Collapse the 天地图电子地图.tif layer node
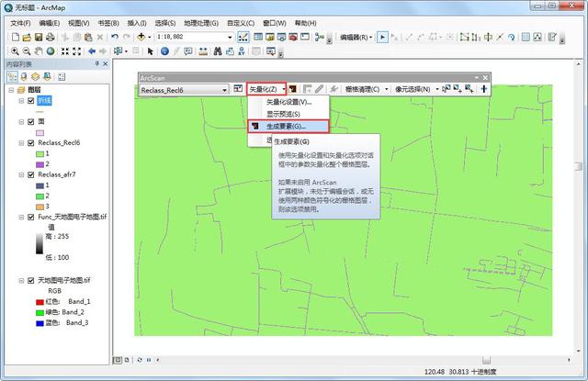The width and height of the screenshot is (588, 381). click(21, 280)
